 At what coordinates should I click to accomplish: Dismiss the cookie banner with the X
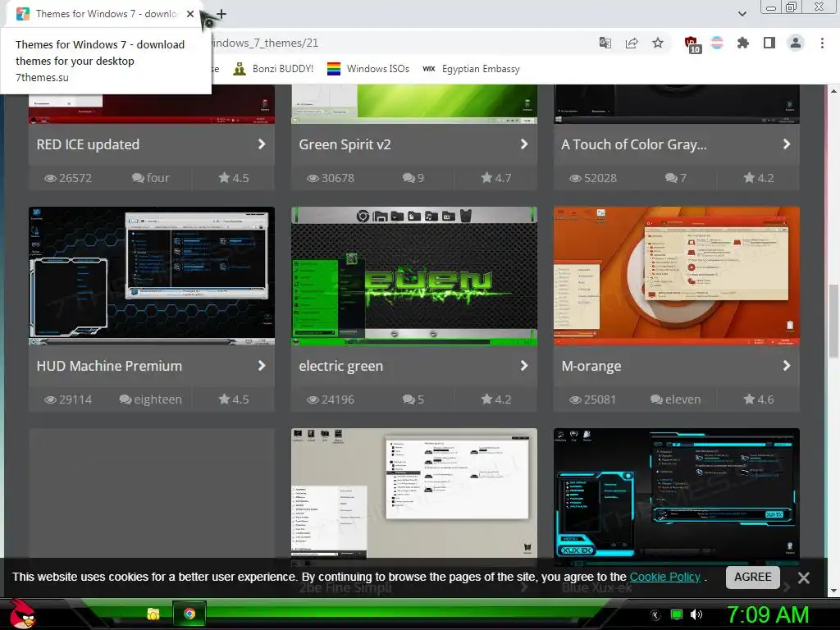pyautogui.click(x=803, y=577)
